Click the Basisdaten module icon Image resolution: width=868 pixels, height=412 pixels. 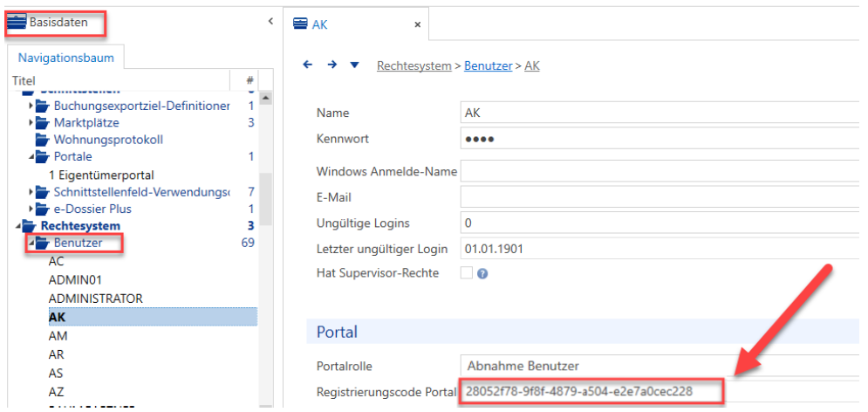coord(17,23)
